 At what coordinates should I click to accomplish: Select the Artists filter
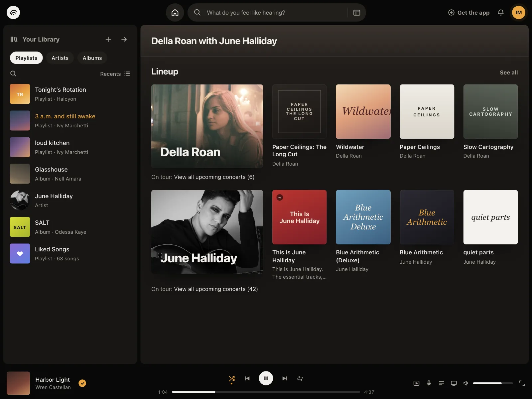[60, 58]
